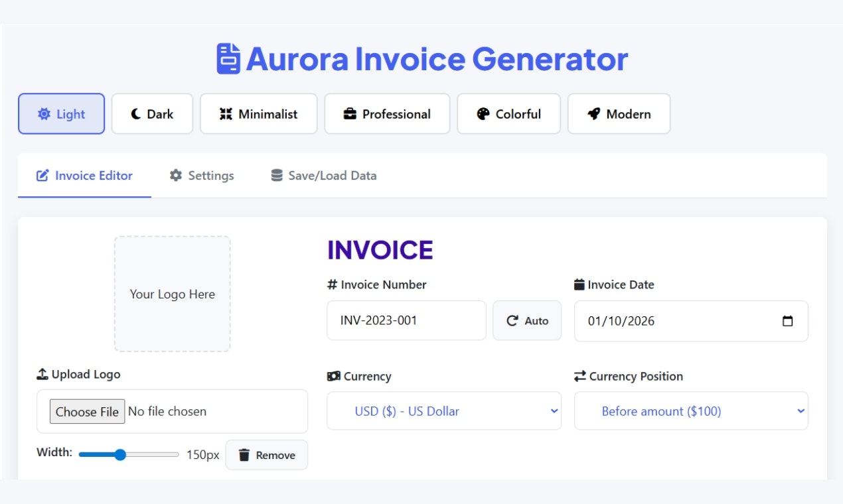Screen dimensions: 843x504
Task: Enable the Colorful theme
Action: coord(508,113)
